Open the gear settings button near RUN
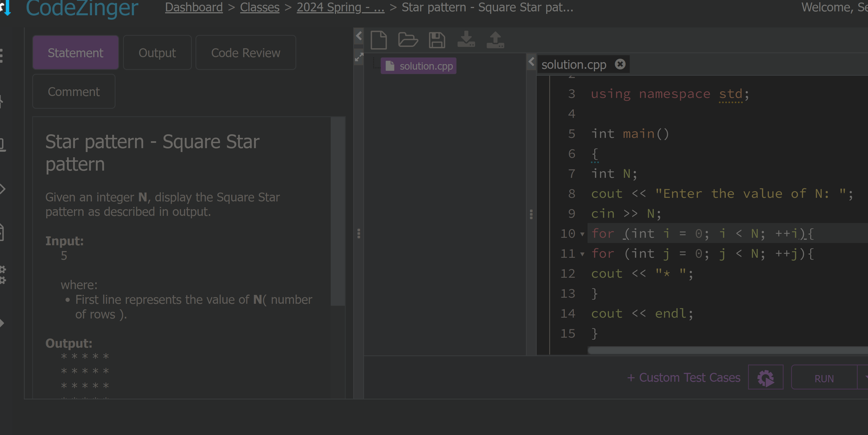This screenshot has height=435, width=868. tap(765, 377)
